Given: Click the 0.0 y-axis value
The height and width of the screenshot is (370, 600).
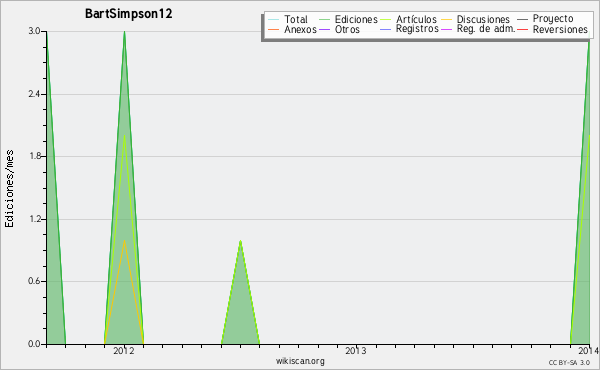Looking at the screenshot, I should click(x=34, y=344).
